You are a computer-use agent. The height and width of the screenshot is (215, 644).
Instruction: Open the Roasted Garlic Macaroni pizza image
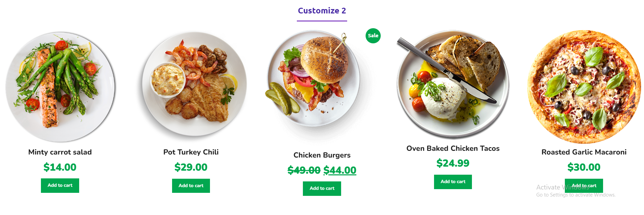[x=584, y=87]
